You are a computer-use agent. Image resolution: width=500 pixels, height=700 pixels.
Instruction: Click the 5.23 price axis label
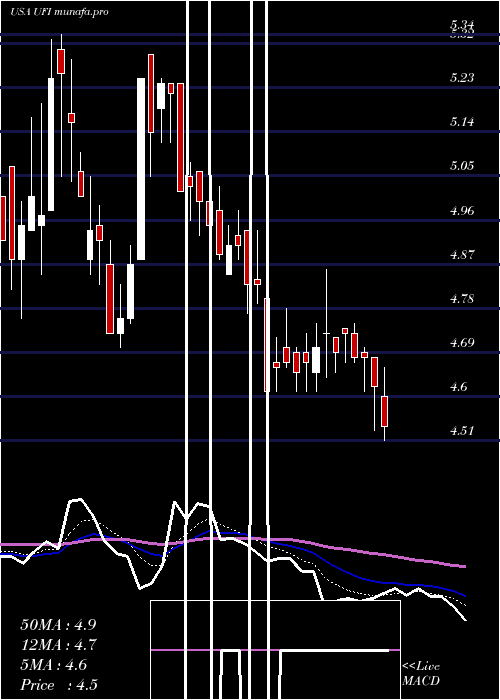(x=462, y=78)
